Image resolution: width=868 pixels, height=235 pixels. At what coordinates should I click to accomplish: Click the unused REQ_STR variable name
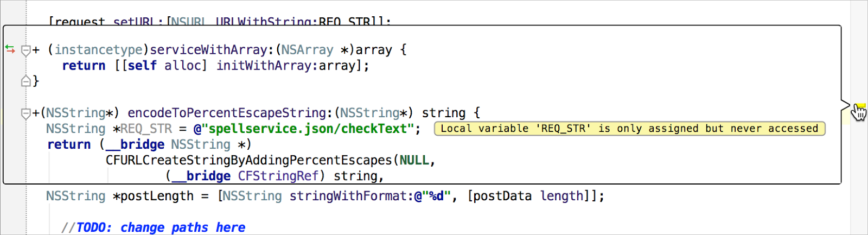point(146,129)
